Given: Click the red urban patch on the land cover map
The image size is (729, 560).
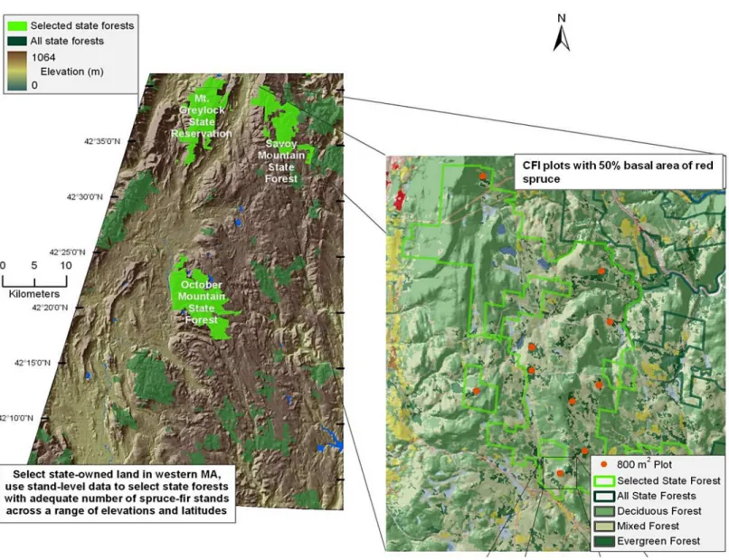Looking at the screenshot, I should (x=400, y=201).
